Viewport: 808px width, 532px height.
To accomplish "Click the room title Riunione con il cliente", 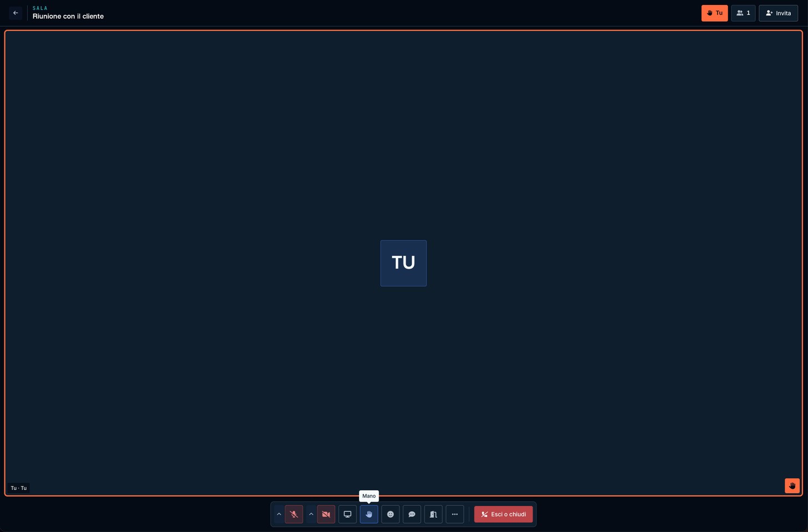I will 68,16.
